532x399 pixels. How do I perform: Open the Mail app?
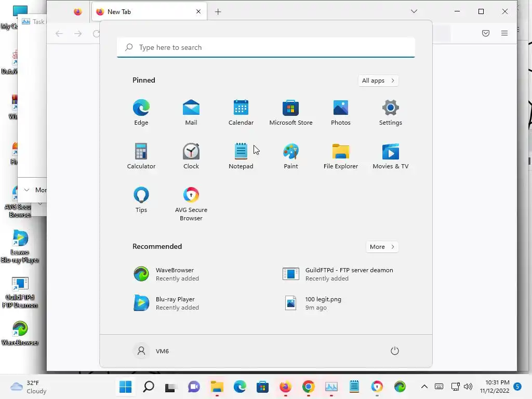pos(191,113)
